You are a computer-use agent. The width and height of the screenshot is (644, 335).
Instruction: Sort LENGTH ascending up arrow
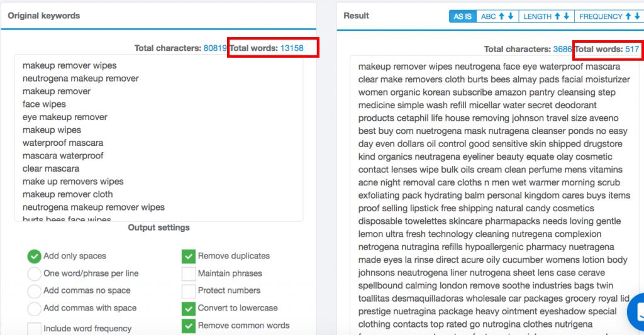coord(557,16)
